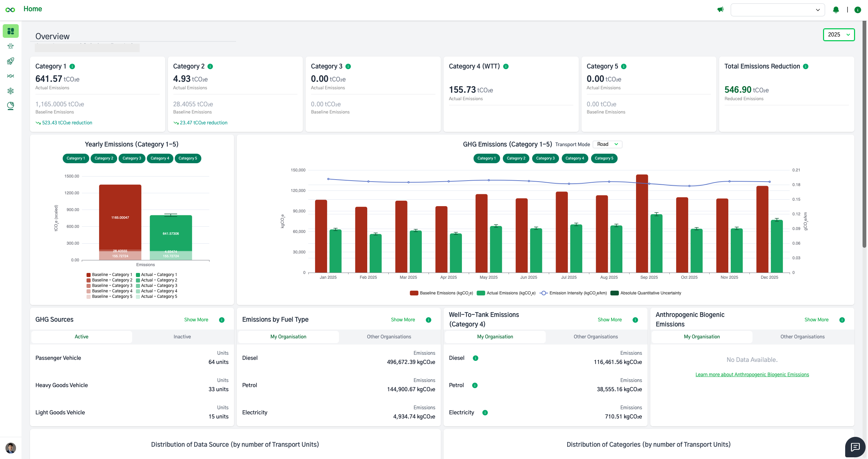Viewport: 868px width, 459px height.
Task: Open the dashboard grid icon in sidebar
Action: 11,31
